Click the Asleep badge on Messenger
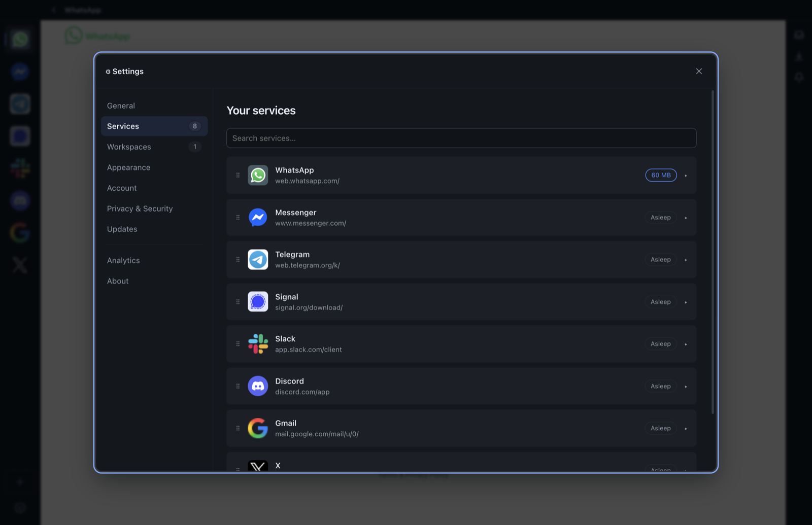The height and width of the screenshot is (525, 812). pyautogui.click(x=661, y=217)
